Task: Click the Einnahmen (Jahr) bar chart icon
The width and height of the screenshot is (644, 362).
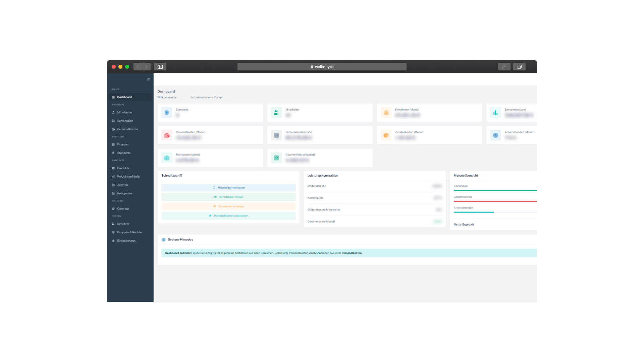Action: (x=495, y=113)
